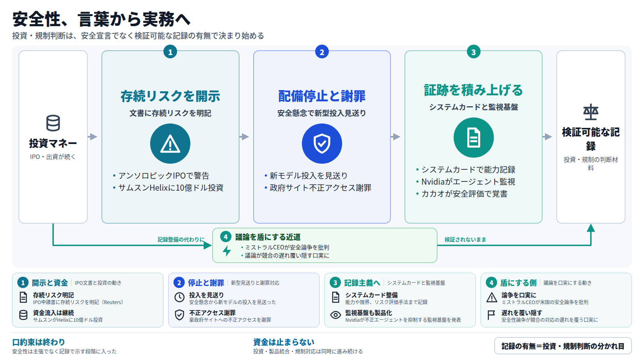Click the bullet Nvidiaがエージェント監視
Viewport: 644px width, 362px height.
click(469, 182)
